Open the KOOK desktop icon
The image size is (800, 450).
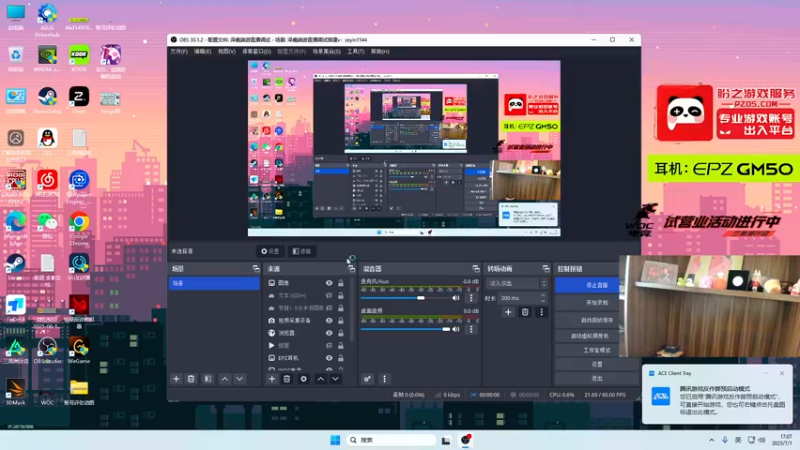coord(79,58)
